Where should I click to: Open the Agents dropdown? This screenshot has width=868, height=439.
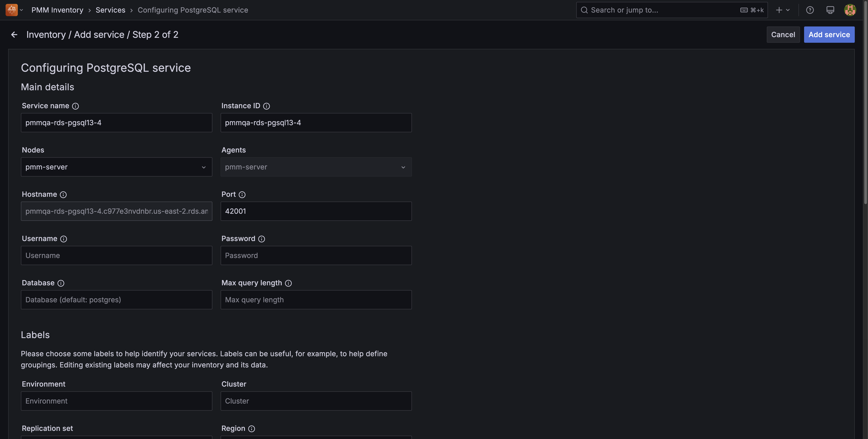coord(316,167)
